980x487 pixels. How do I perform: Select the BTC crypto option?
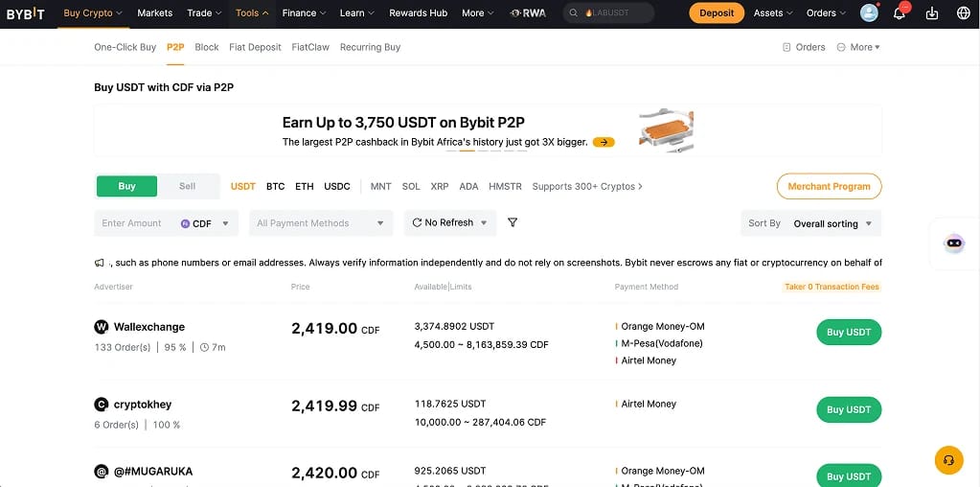(275, 186)
